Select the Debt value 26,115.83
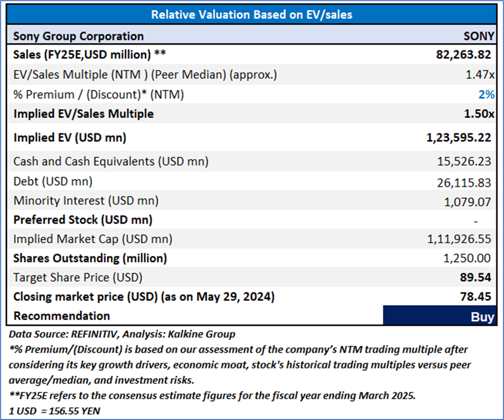This screenshot has width=504, height=420. [464, 182]
